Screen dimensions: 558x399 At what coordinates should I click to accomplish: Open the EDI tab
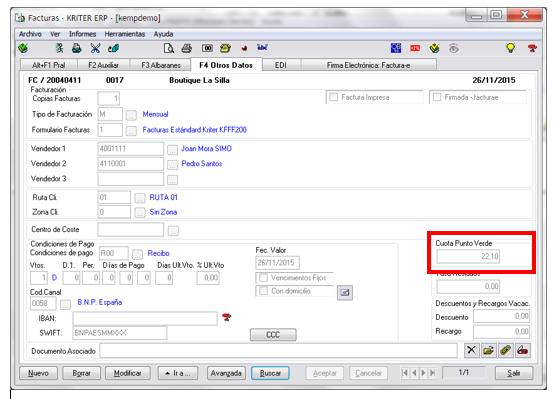pyautogui.click(x=281, y=65)
